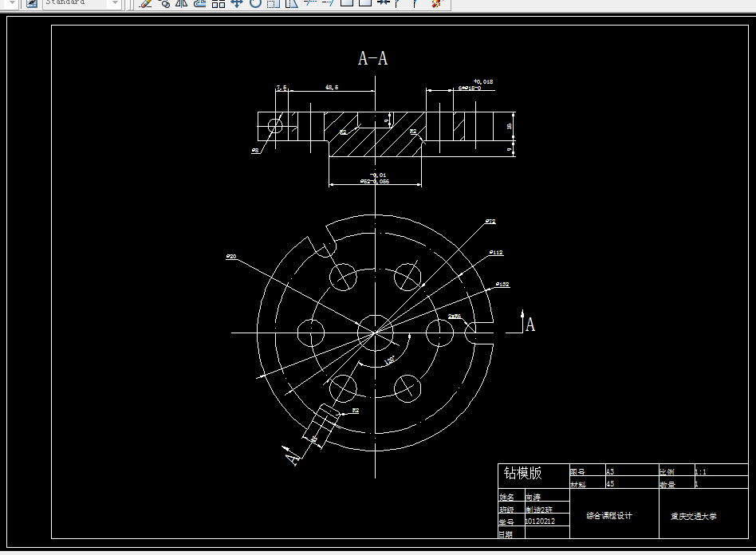This screenshot has height=555, width=756.
Task: Click the 48.5 dimension in section view
Action: [332, 87]
